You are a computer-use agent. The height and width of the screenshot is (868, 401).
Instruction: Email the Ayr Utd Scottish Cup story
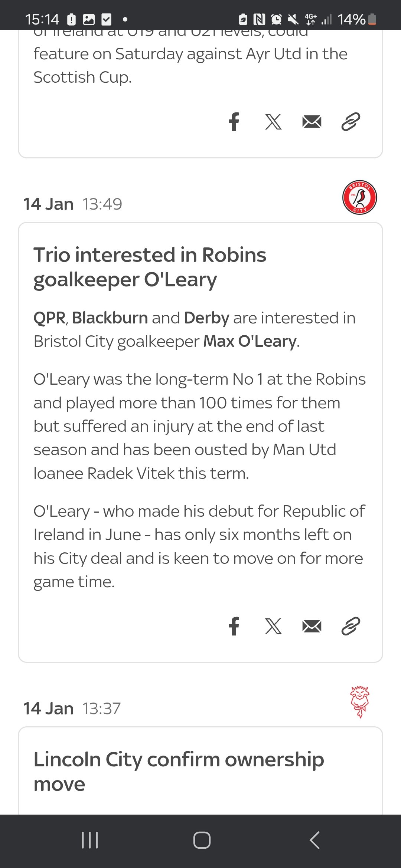pyautogui.click(x=312, y=122)
